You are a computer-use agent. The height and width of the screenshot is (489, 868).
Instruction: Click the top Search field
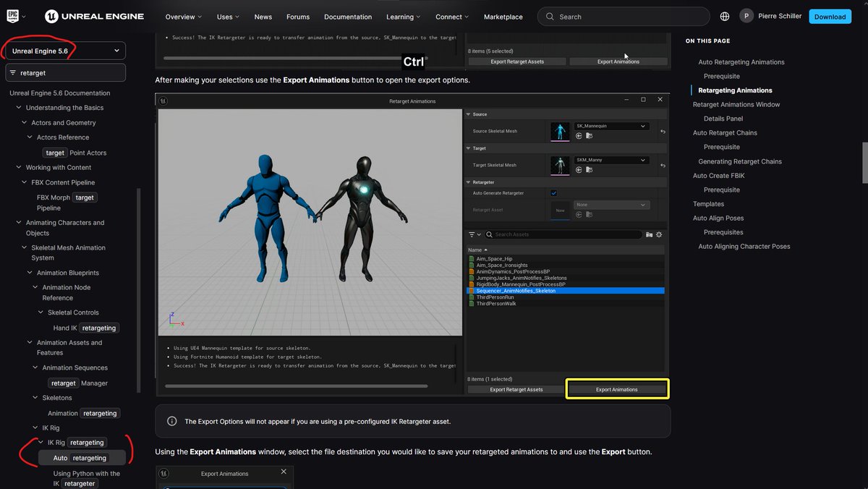coord(624,16)
